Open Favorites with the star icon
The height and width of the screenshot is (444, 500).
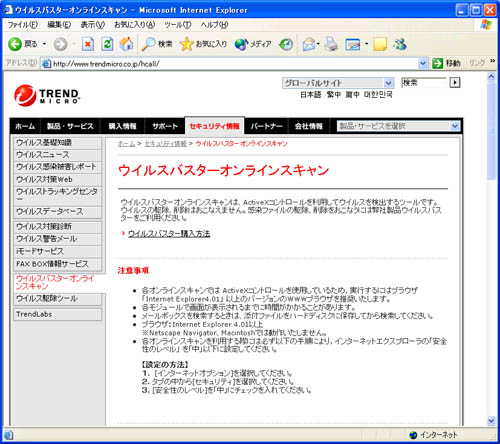(186, 44)
